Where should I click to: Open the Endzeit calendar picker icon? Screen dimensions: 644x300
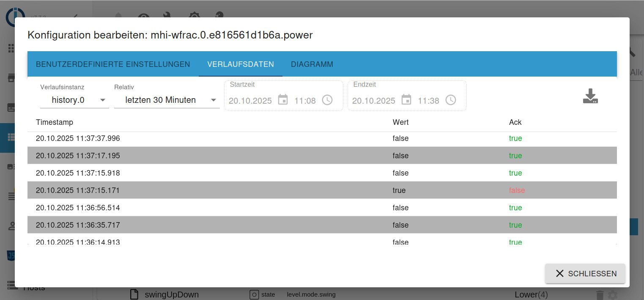(406, 100)
